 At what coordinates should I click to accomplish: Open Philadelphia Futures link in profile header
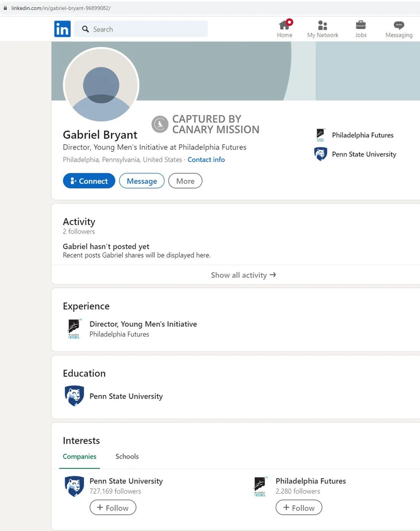pos(362,135)
